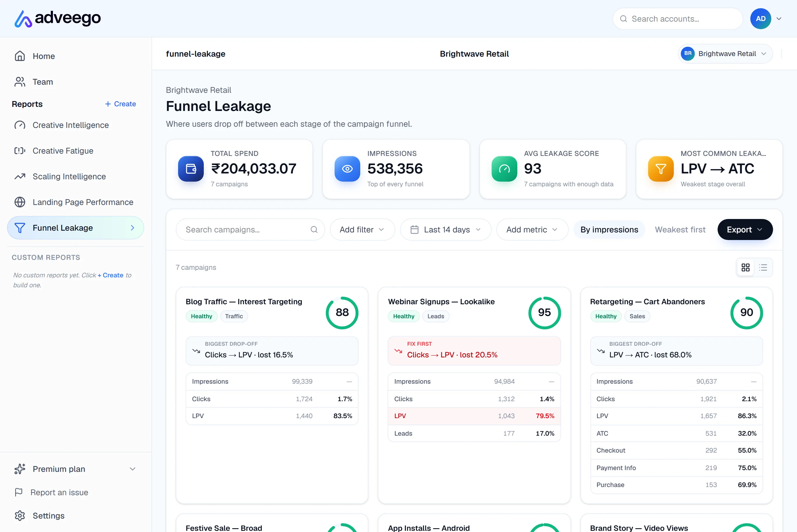The image size is (797, 532).
Task: Expand the Premium plan chevron
Action: click(x=133, y=469)
